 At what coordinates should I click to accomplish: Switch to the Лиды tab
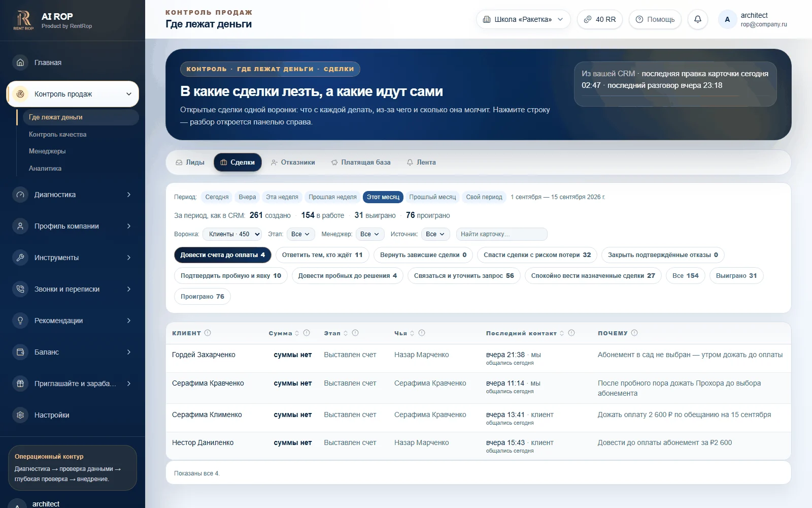coord(190,163)
